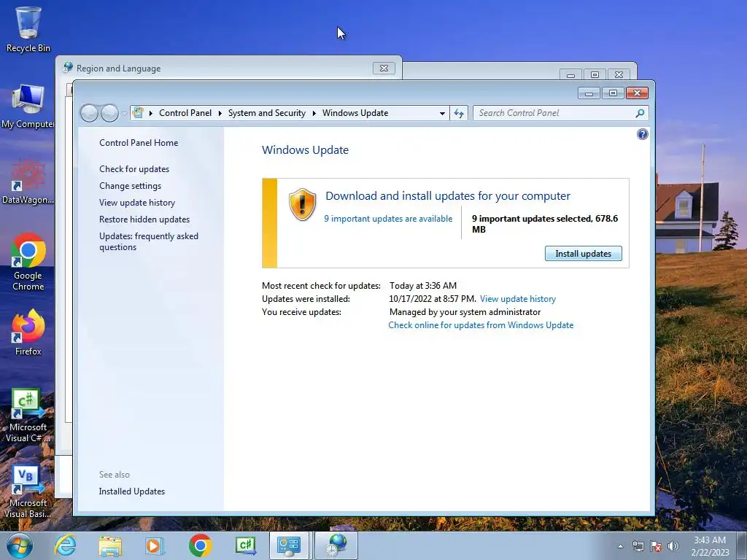Expand the arrow before Control Panel breadcrumb
The height and width of the screenshot is (560, 747).
[x=150, y=113]
